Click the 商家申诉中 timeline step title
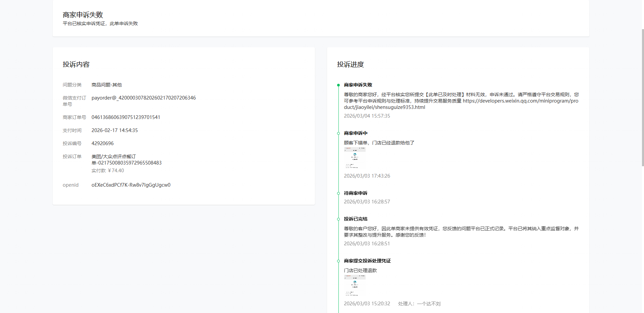The height and width of the screenshot is (313, 644). point(356,133)
